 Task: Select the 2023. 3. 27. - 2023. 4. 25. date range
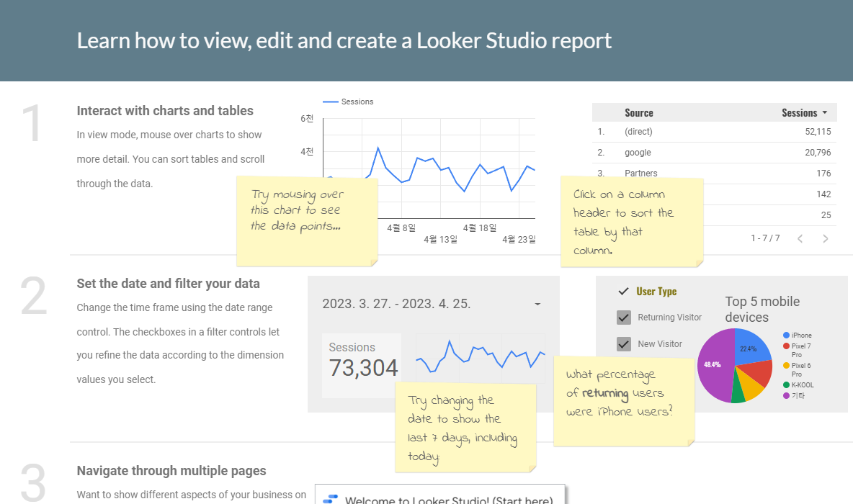433,304
